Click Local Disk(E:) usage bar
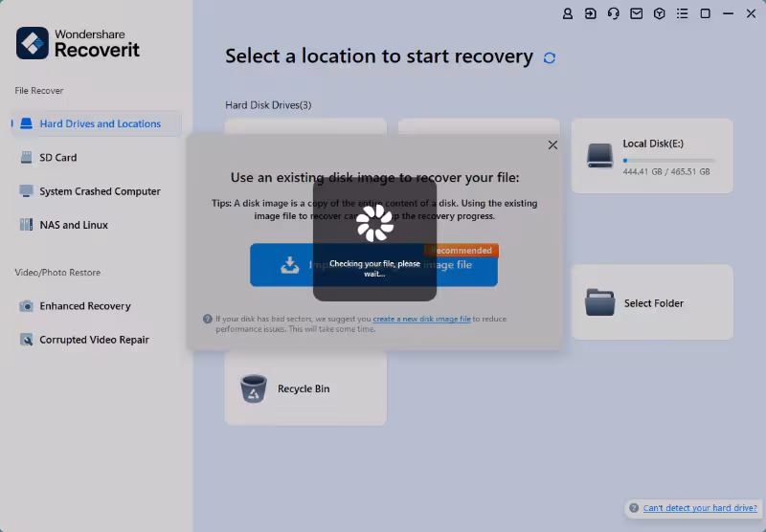The height and width of the screenshot is (532, 766). click(x=668, y=160)
